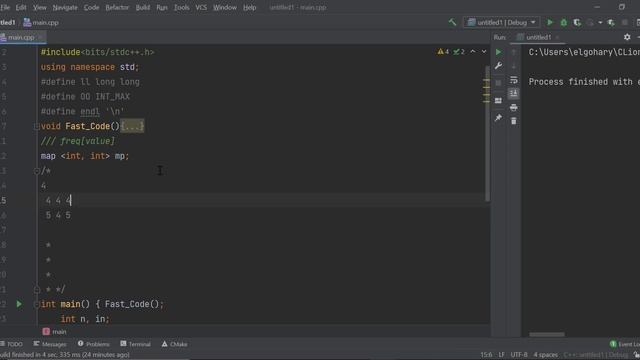The image size is (640, 360).
Task: Open Modify Run Configuration wrench icon
Action: point(498,66)
